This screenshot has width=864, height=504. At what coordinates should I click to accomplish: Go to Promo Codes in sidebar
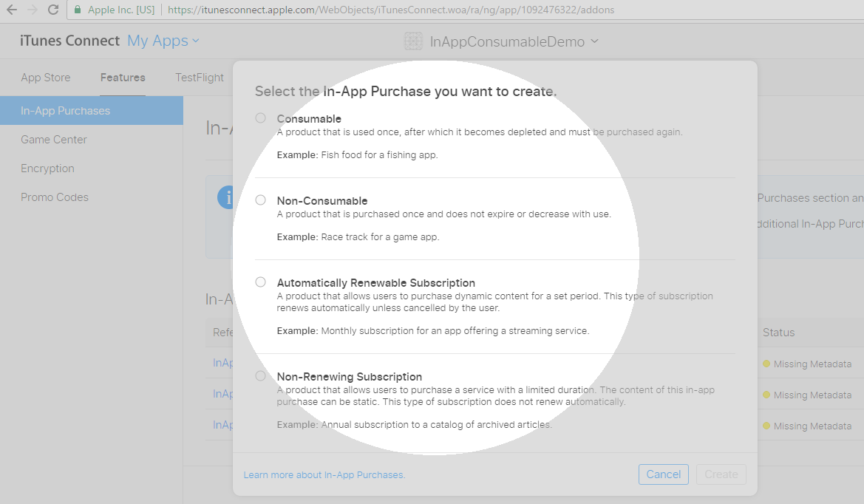click(x=55, y=197)
